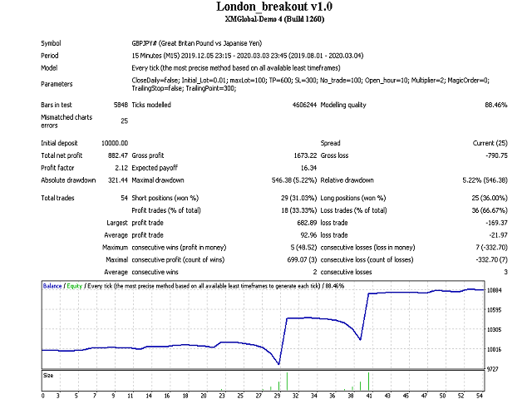The height and width of the screenshot is (399, 532).
Task: Click the "Profit trades (% of total)" label
Action: tap(166, 210)
